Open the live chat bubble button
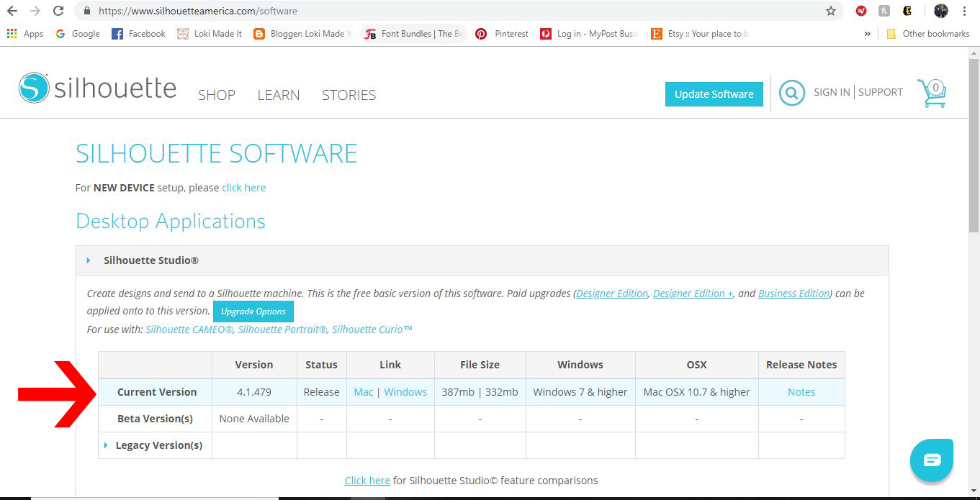Viewport: 980px width, 500px height. (x=932, y=460)
